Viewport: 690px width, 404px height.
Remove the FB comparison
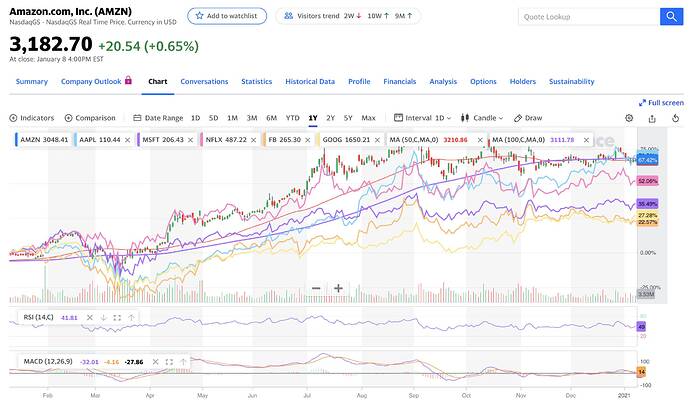(x=308, y=140)
